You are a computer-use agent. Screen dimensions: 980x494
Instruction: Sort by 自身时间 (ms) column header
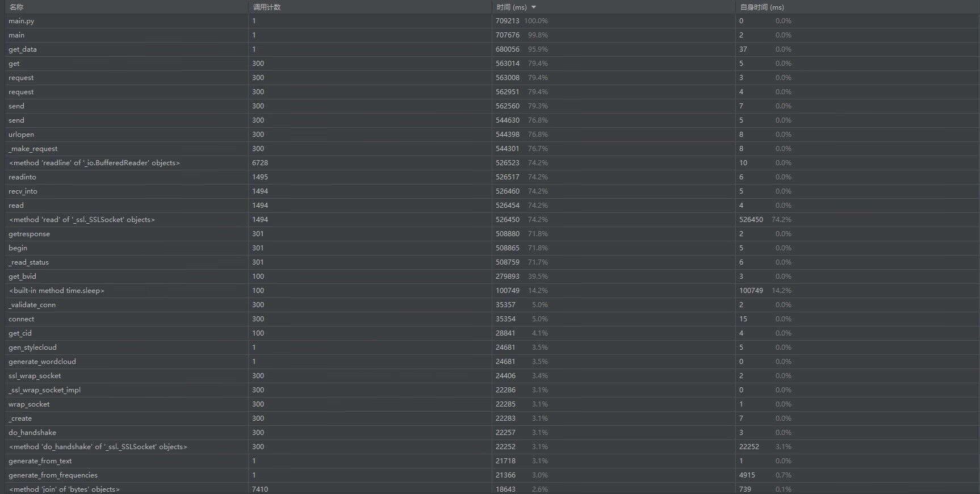tap(762, 7)
